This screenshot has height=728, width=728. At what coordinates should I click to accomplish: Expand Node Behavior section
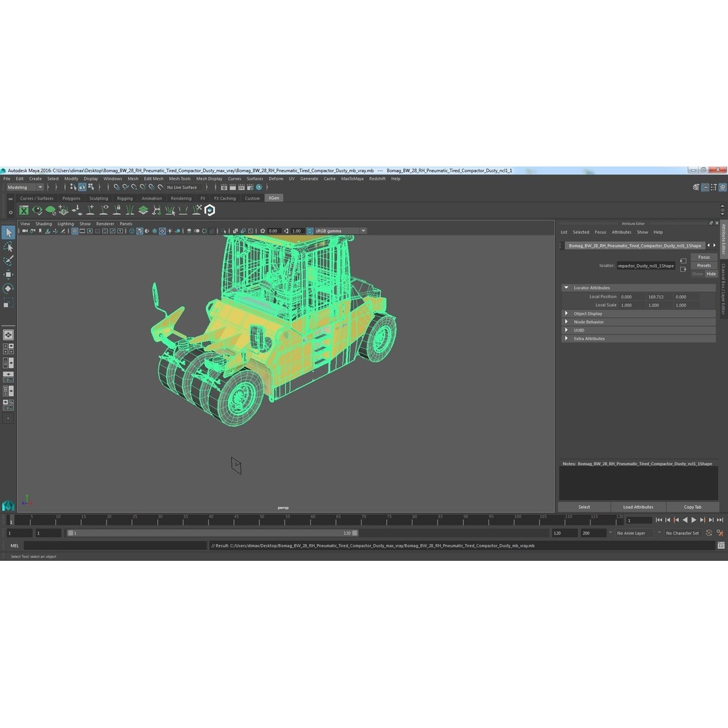pos(566,322)
